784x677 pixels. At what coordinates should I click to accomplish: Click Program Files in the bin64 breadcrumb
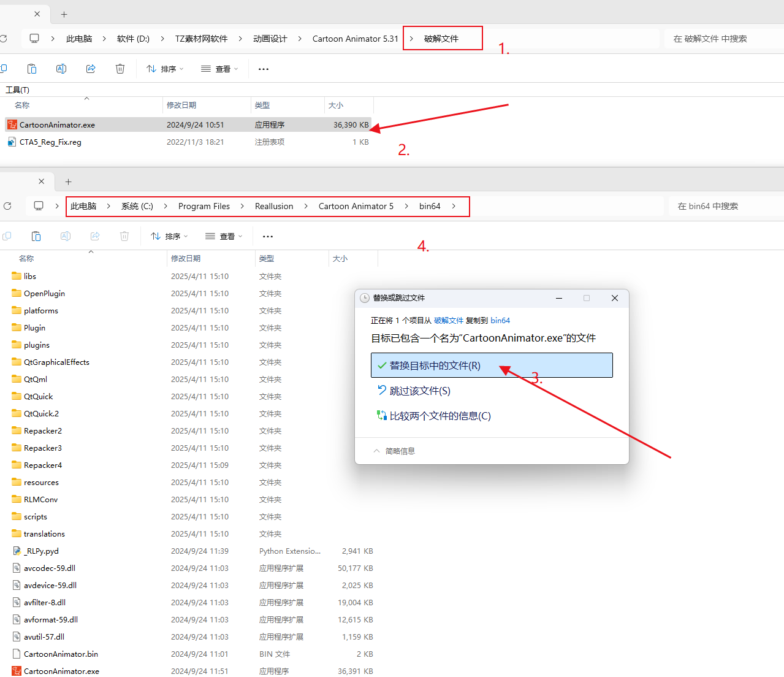[204, 206]
